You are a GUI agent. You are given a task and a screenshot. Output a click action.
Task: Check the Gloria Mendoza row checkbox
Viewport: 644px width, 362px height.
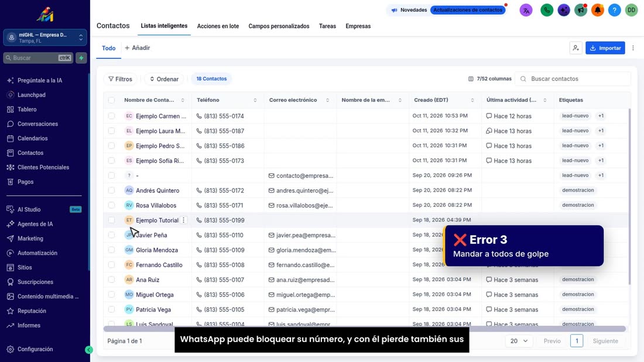[111, 250]
